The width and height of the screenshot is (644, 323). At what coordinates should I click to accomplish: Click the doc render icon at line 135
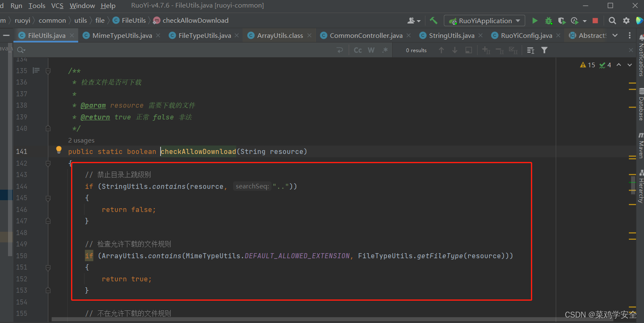pyautogui.click(x=36, y=71)
